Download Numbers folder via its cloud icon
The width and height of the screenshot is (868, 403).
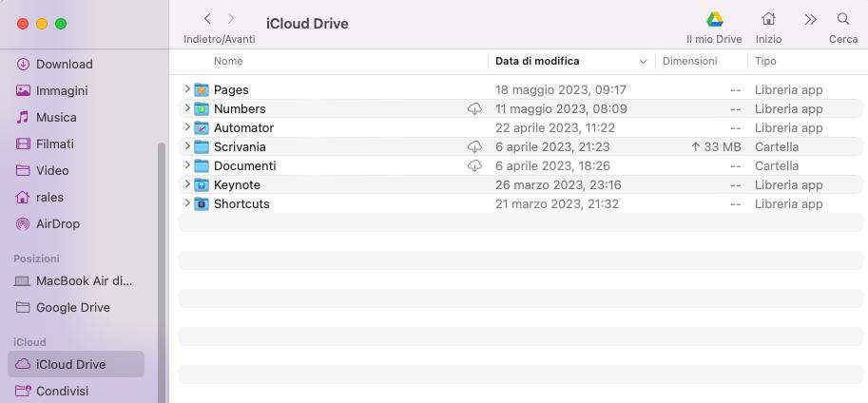coord(474,109)
